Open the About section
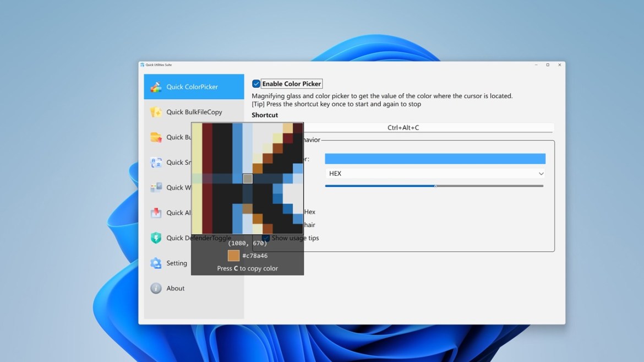 pyautogui.click(x=176, y=288)
